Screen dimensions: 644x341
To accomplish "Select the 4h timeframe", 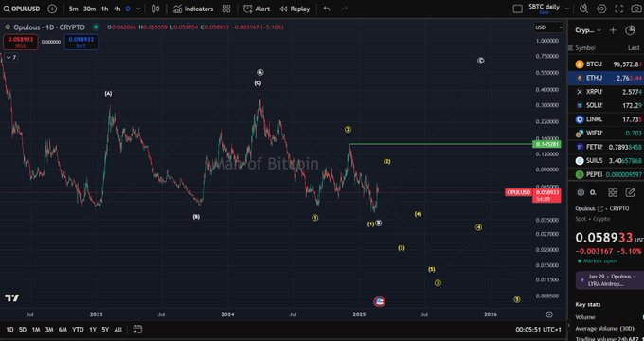I will point(117,9).
